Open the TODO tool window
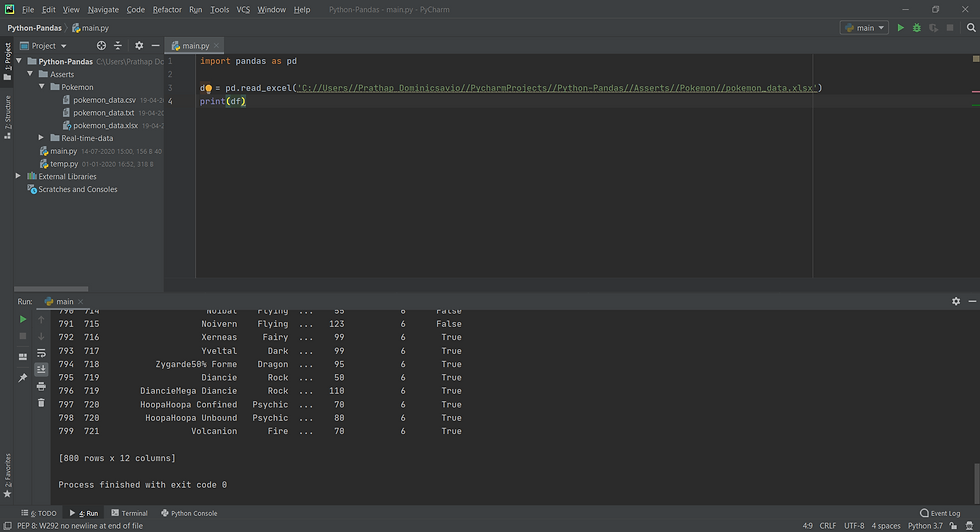 [39, 513]
